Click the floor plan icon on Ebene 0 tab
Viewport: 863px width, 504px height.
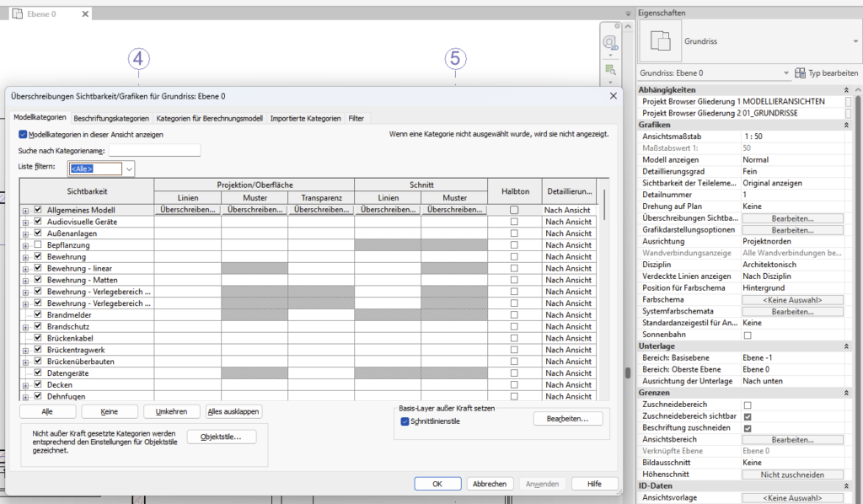[17, 14]
